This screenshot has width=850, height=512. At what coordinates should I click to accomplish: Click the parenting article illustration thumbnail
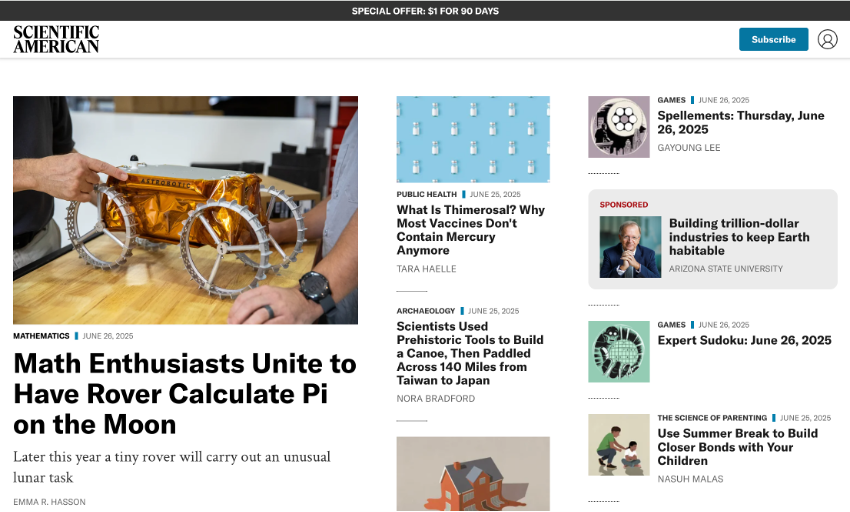pyautogui.click(x=619, y=445)
